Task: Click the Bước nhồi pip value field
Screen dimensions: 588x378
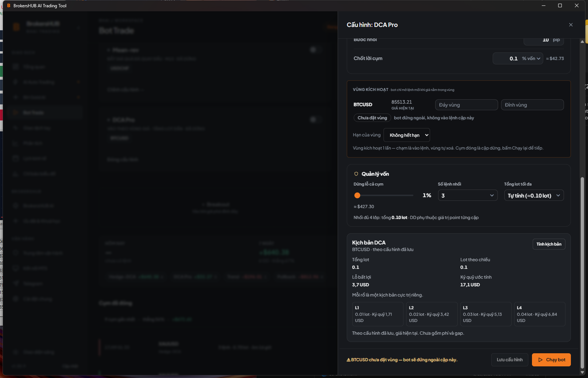Action: pos(544,41)
